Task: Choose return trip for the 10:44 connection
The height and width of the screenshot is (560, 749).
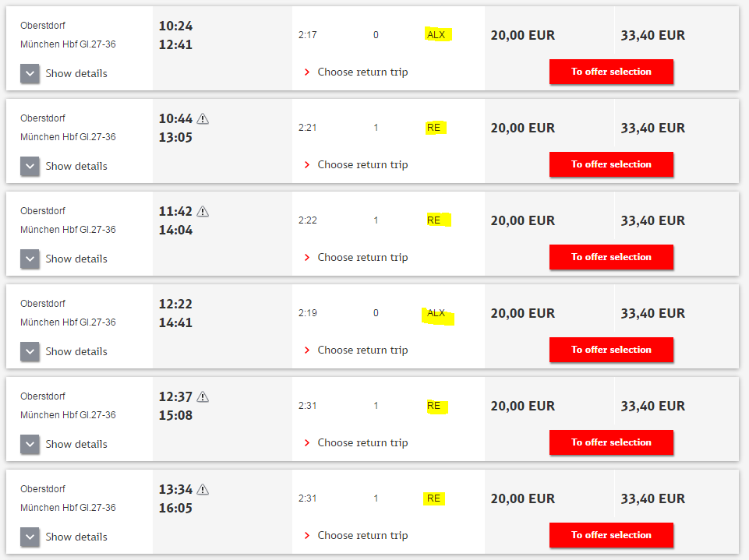Action: click(362, 164)
